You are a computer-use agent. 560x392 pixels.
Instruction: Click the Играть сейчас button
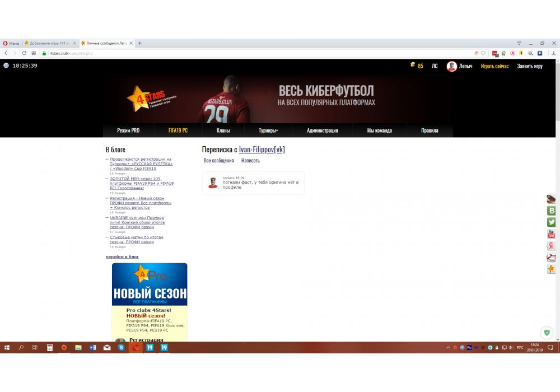pos(494,66)
